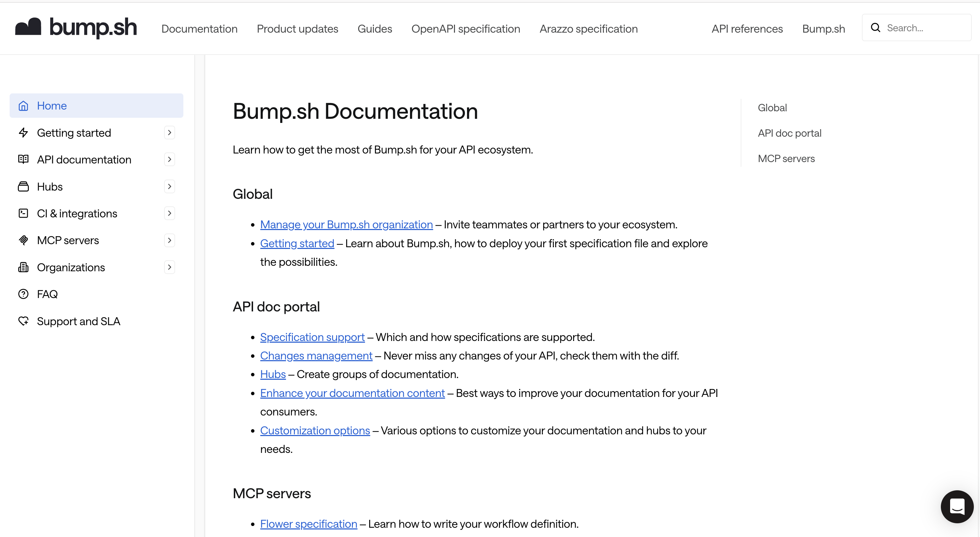Click the CI & integrations terminal icon
Image resolution: width=980 pixels, height=537 pixels.
(x=24, y=213)
